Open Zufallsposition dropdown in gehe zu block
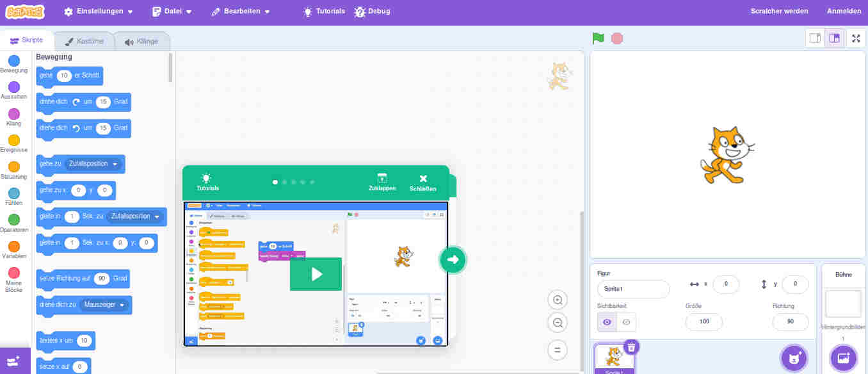 94,164
